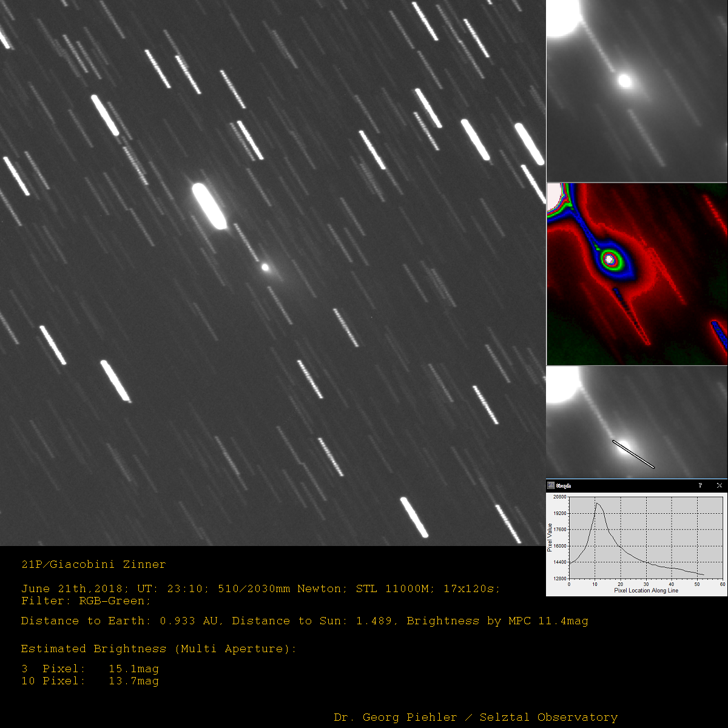This screenshot has height=728, width=728.
Task: Click the '21P/Giacobini Zinner' title text
Action: point(93,565)
